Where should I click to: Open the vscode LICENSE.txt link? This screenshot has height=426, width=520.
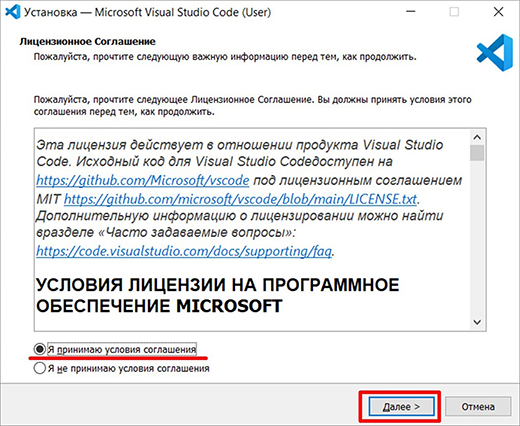coord(240,199)
